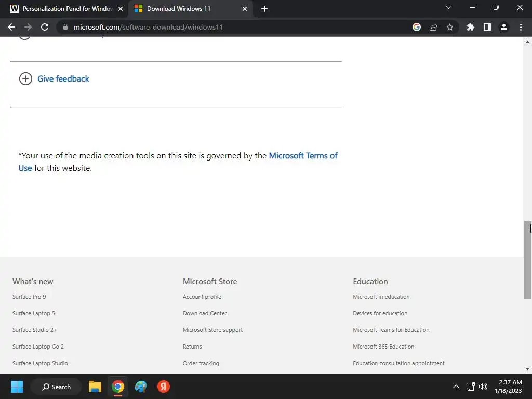Open the network status tray icon
The width and height of the screenshot is (532, 399).
pyautogui.click(x=470, y=387)
